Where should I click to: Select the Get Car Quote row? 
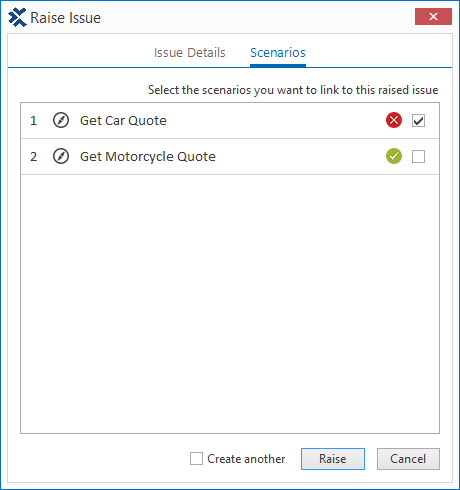click(x=230, y=121)
